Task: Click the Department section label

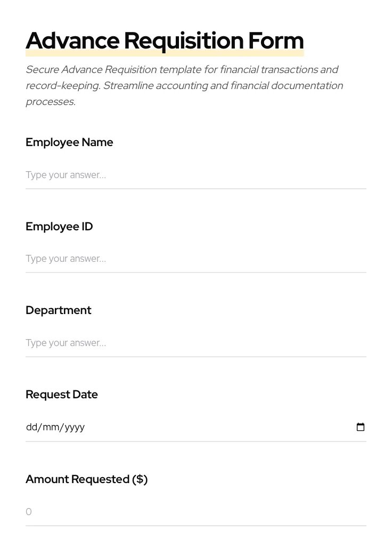Action: 59,310
